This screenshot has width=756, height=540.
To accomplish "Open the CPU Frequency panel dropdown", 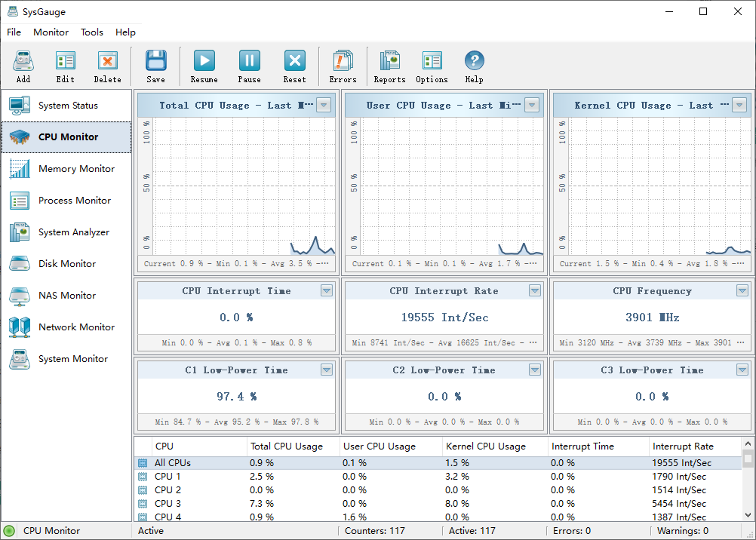I will [742, 290].
